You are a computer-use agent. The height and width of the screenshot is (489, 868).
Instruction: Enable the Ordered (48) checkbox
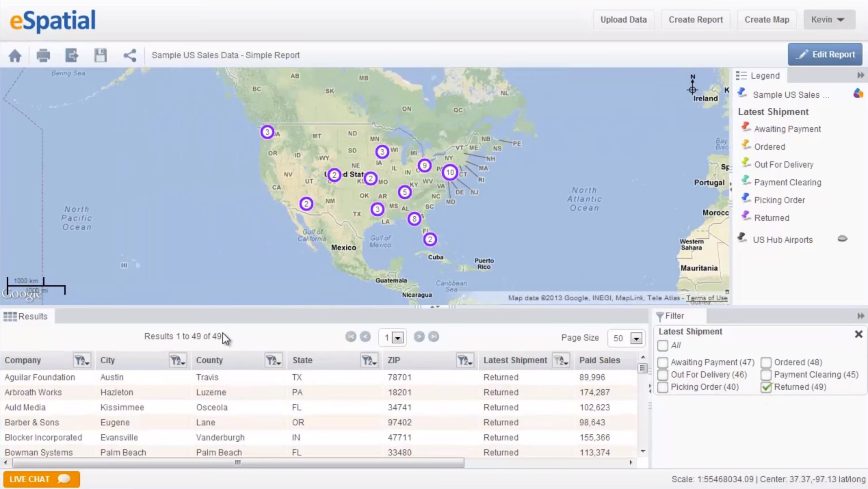tap(766, 362)
